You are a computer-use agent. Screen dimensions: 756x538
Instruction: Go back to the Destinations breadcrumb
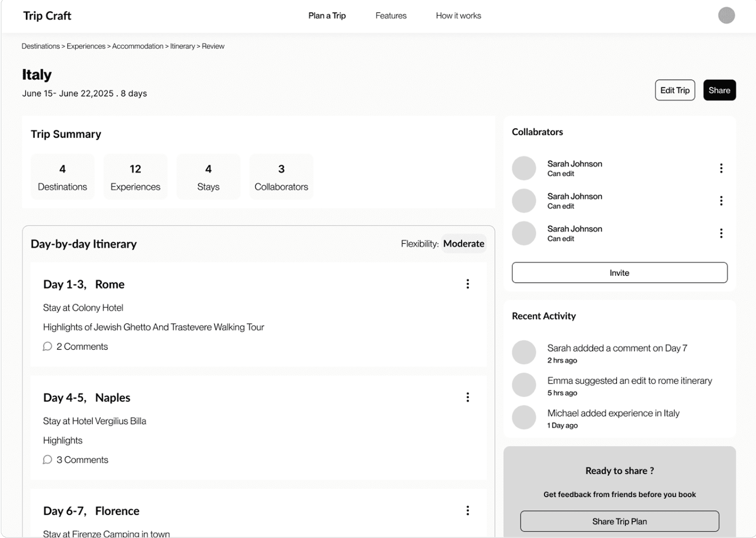point(40,46)
